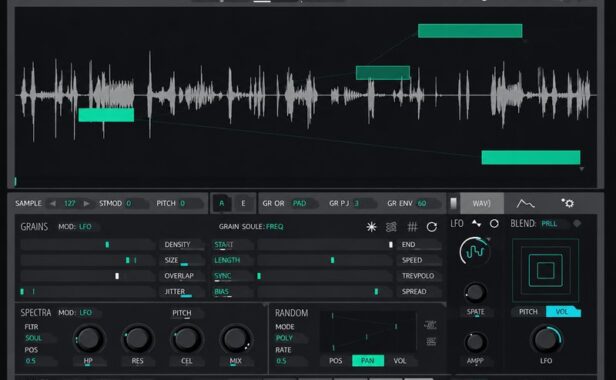Select the VOL blend tab
This screenshot has width=616, height=380.
coord(563,312)
